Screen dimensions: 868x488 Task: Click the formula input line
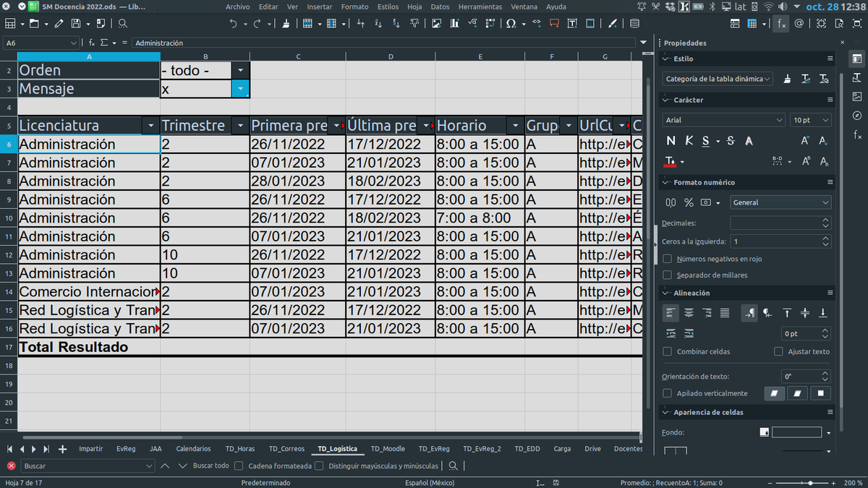pyautogui.click(x=383, y=43)
